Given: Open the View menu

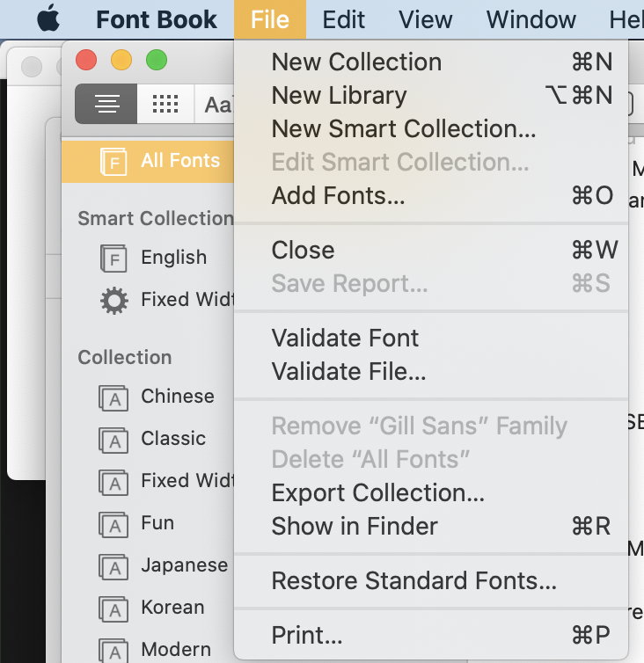Looking at the screenshot, I should 425,19.
